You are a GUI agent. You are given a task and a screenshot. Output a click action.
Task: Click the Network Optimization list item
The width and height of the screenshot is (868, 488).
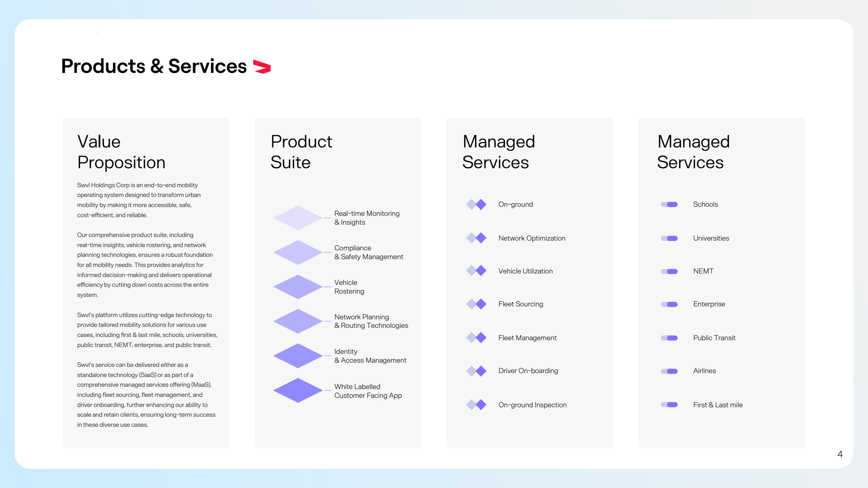532,238
